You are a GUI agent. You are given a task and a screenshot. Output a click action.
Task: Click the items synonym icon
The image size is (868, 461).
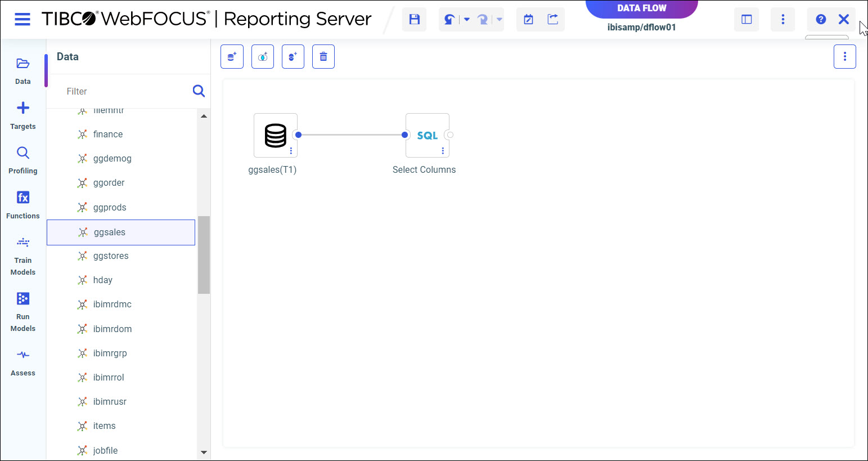tap(82, 426)
